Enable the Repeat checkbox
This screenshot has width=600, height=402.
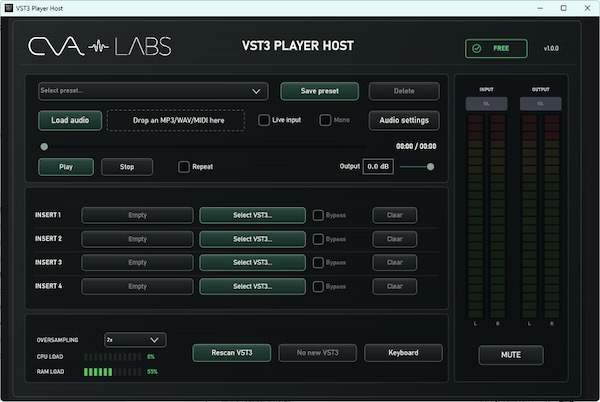184,167
